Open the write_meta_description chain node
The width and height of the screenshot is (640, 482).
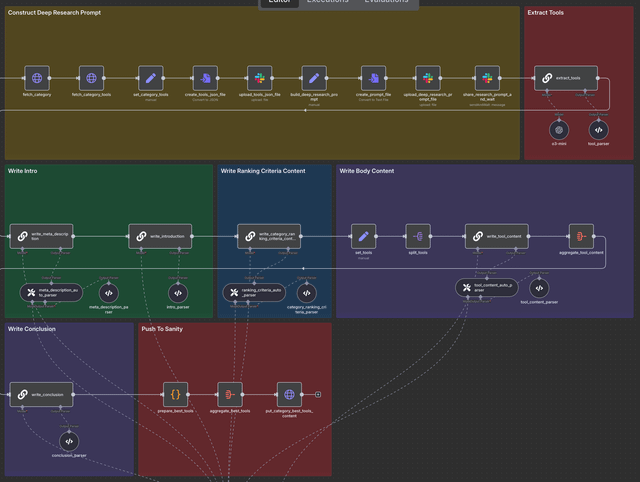click(x=42, y=236)
